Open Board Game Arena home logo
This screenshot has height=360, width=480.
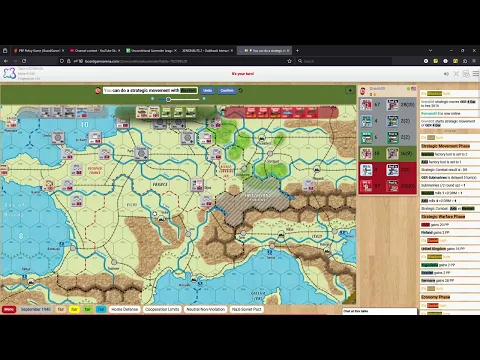(x=9, y=73)
